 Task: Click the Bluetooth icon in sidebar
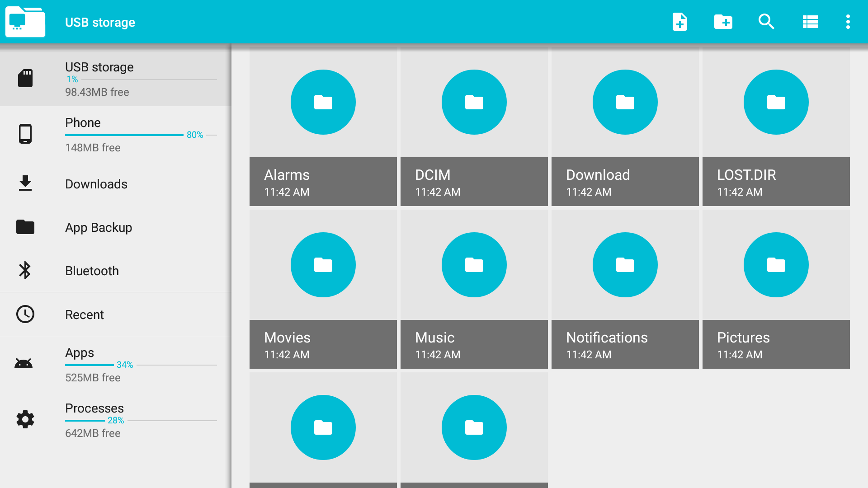click(x=25, y=270)
